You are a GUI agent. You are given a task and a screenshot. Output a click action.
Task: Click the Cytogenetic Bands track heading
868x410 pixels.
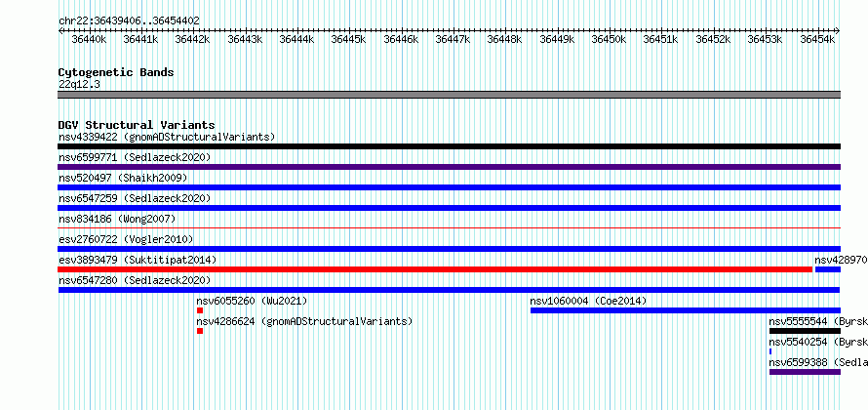[116, 72]
